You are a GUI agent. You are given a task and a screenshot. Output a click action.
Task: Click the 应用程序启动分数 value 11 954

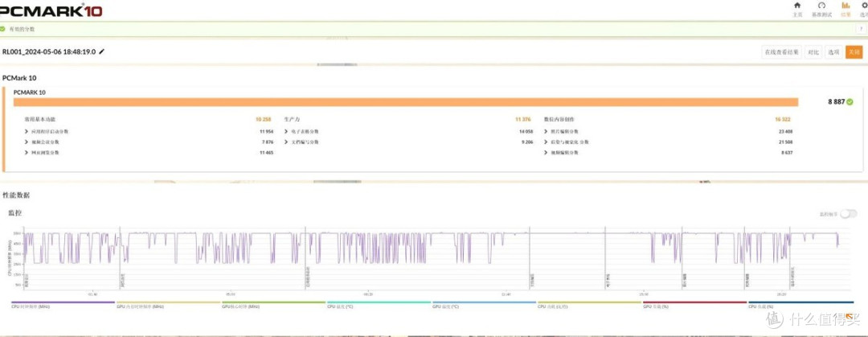(x=266, y=131)
